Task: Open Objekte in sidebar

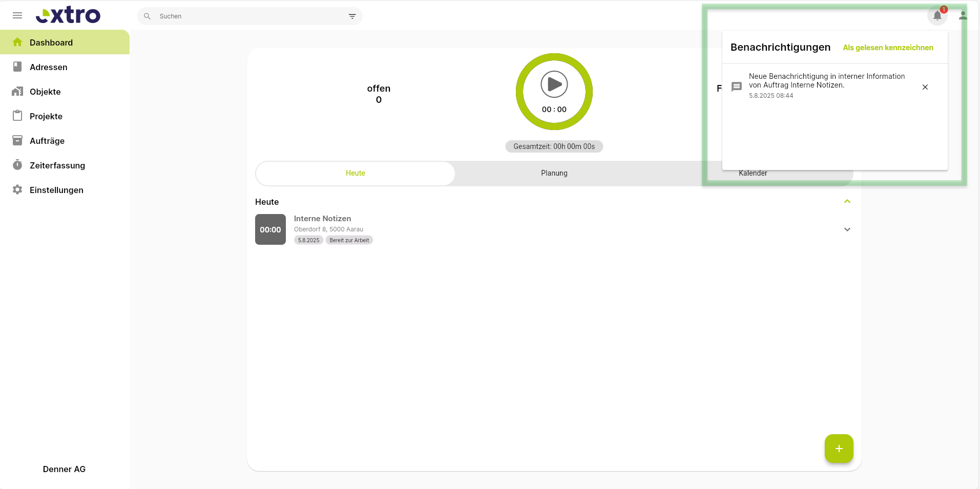Action: (x=65, y=91)
